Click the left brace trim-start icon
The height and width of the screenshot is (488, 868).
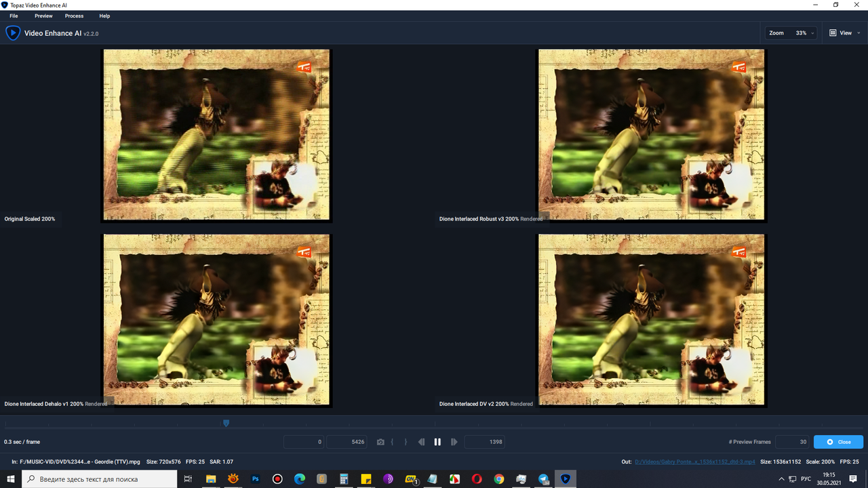(393, 442)
